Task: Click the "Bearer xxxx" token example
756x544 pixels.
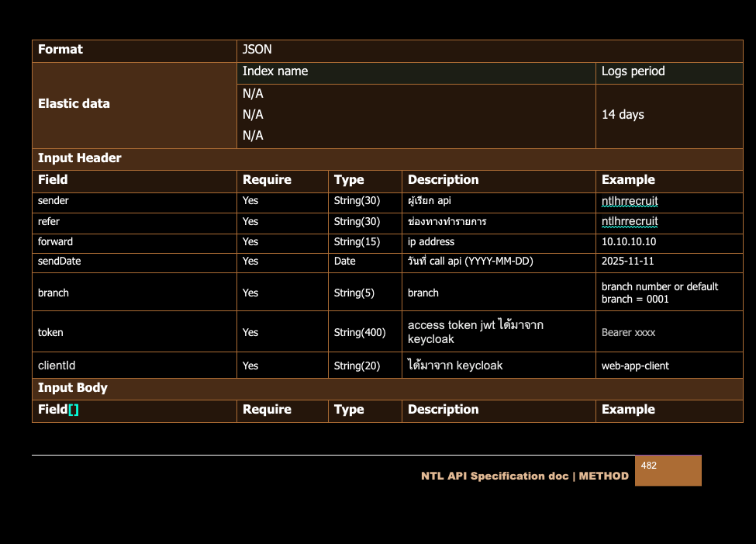Action: 628,333
